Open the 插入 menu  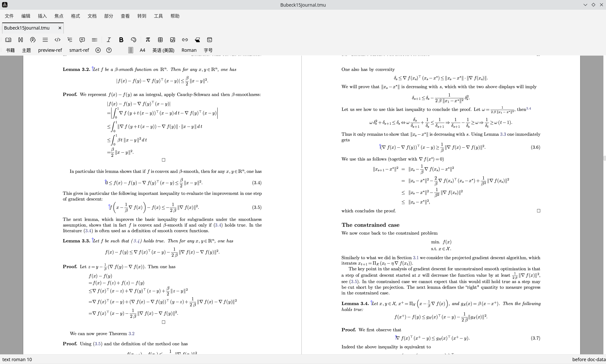(42, 16)
